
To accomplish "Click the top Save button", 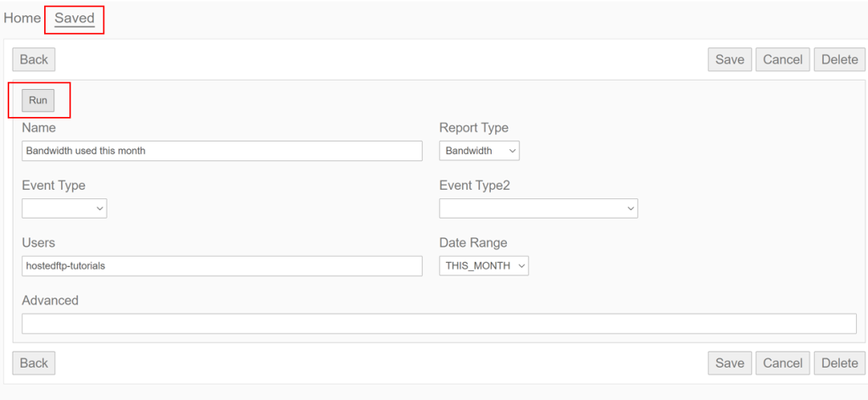I will click(729, 59).
